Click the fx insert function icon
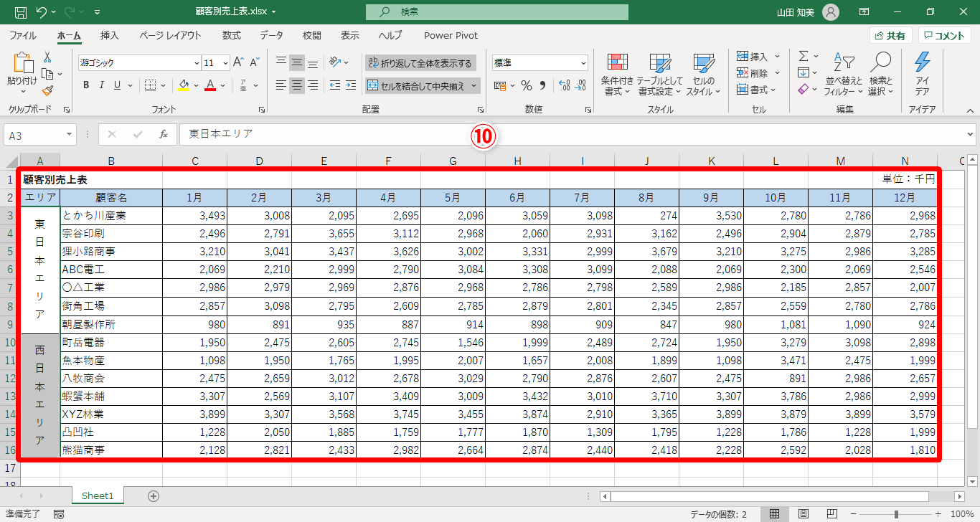This screenshot has width=980, height=522. pyautogui.click(x=164, y=134)
